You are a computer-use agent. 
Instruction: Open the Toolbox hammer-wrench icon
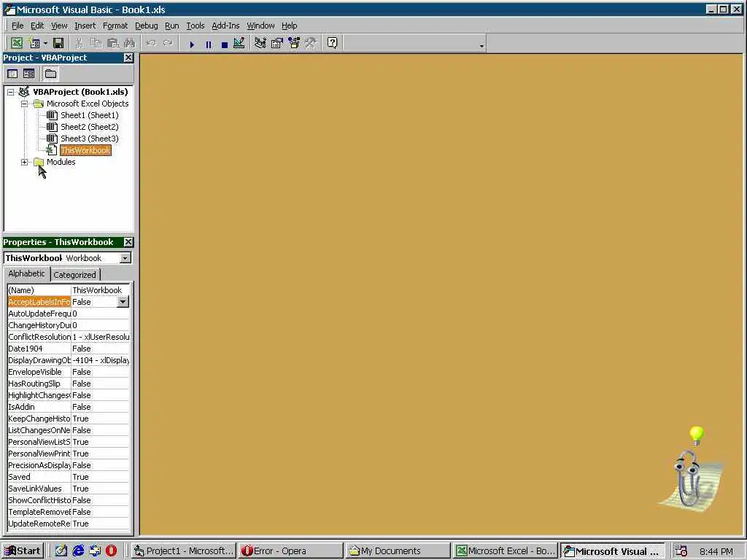311,43
